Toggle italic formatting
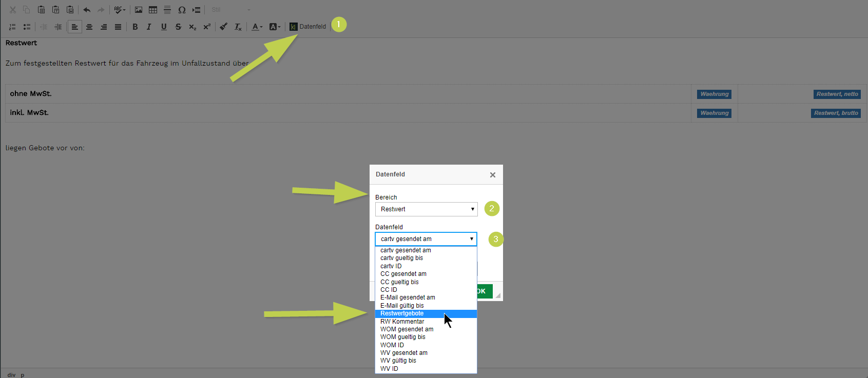The image size is (868, 378). pyautogui.click(x=149, y=27)
